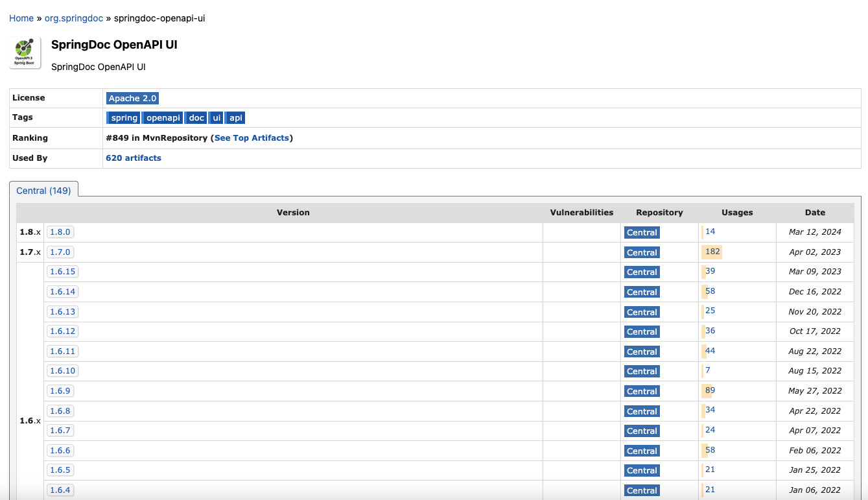The height and width of the screenshot is (500, 868).
Task: Click Central repository badge for 1.6.15
Action: [642, 272]
